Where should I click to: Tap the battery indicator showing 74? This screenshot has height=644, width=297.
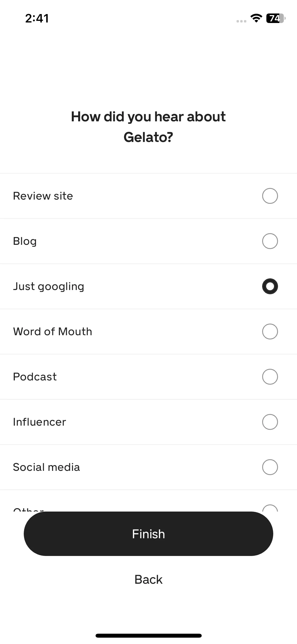276,18
